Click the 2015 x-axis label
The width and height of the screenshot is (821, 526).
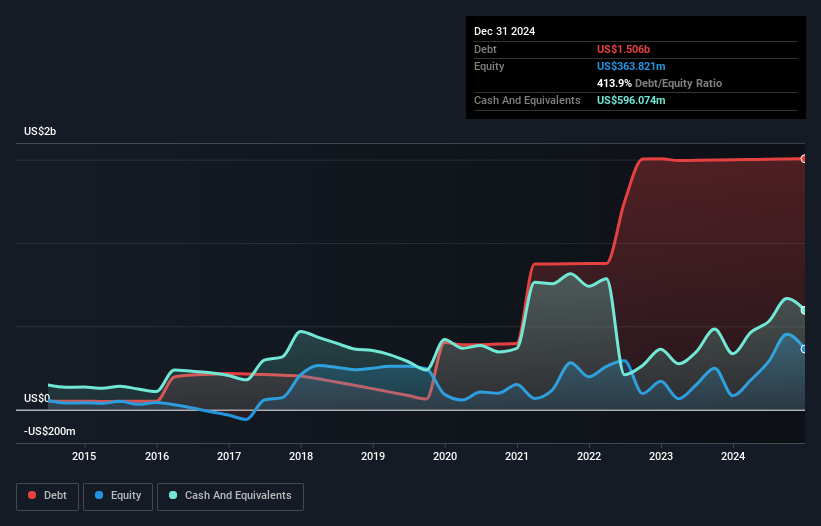(84, 456)
